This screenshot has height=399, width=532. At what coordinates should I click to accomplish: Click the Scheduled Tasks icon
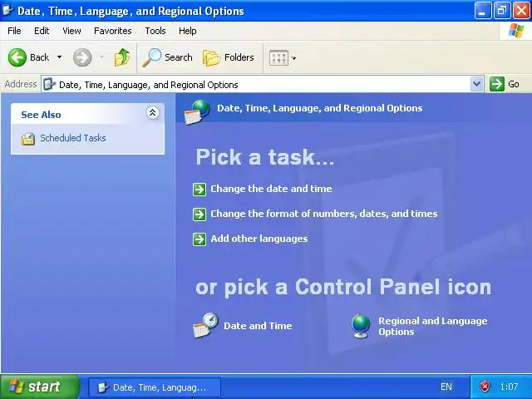tap(28, 139)
